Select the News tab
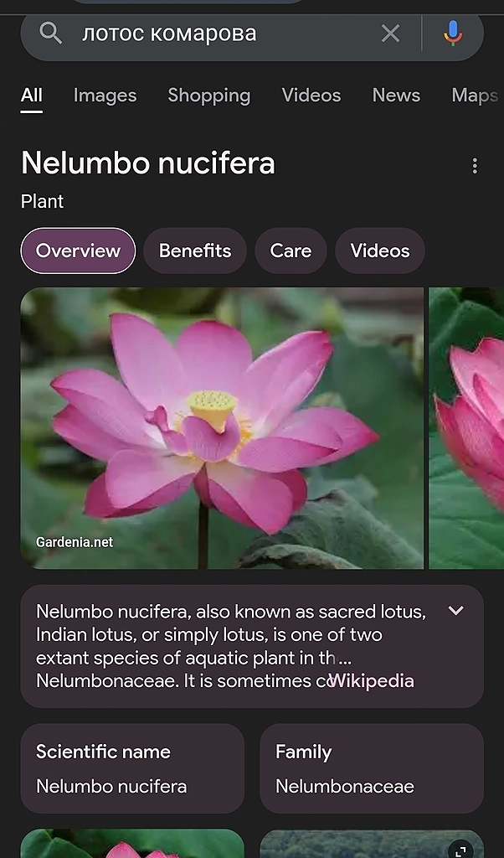Image resolution: width=504 pixels, height=858 pixels. pyautogui.click(x=396, y=96)
